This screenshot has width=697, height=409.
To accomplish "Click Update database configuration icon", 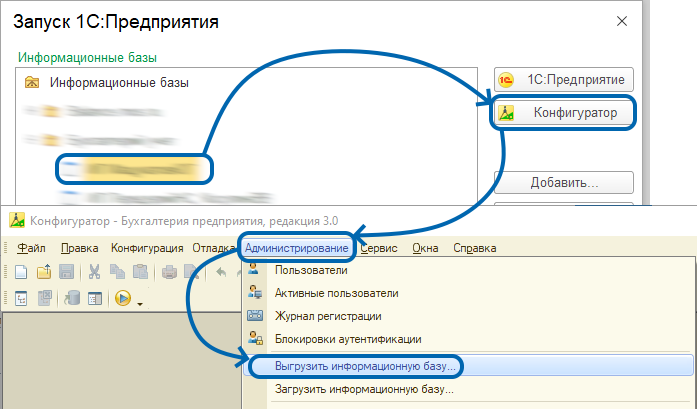I will (72, 298).
